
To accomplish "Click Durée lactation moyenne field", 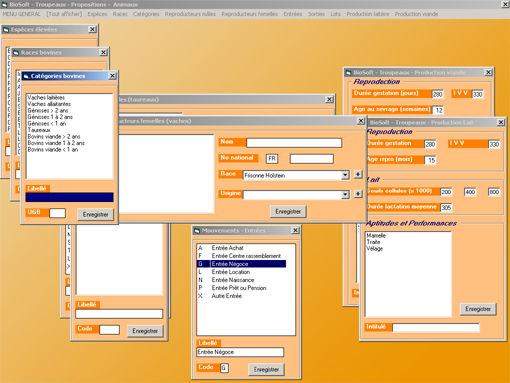I will coord(446,208).
